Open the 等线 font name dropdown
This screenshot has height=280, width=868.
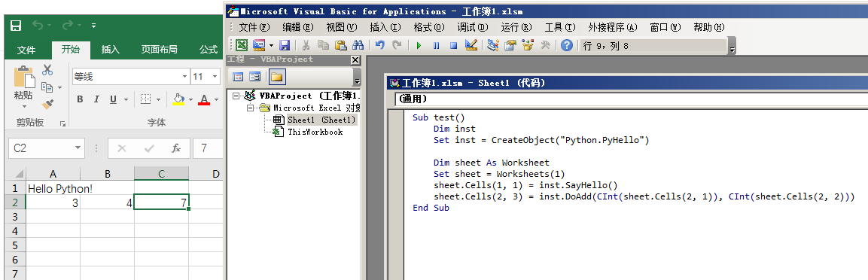[185, 77]
